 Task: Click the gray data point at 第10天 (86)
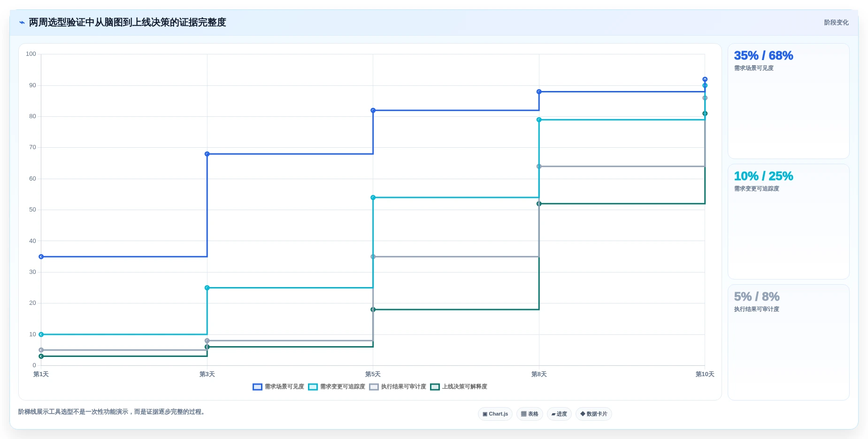[x=705, y=98]
